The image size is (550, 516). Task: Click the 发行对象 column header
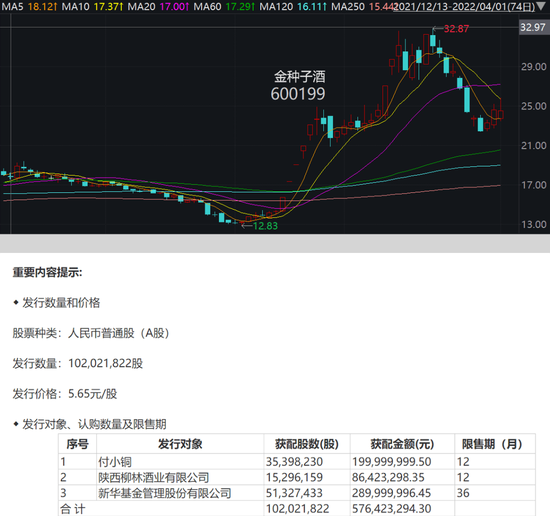pos(180,444)
